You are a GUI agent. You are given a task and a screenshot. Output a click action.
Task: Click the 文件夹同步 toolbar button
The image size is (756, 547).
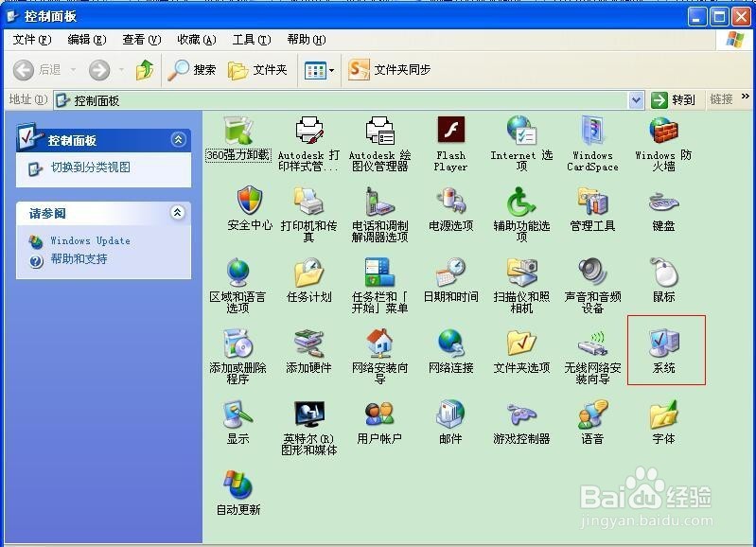(x=389, y=70)
